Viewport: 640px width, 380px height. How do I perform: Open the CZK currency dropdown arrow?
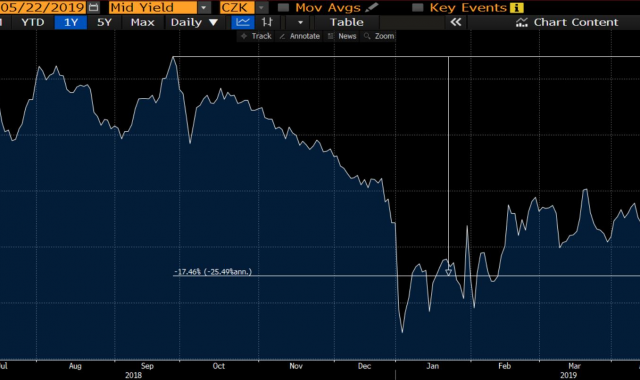pyautogui.click(x=261, y=7)
